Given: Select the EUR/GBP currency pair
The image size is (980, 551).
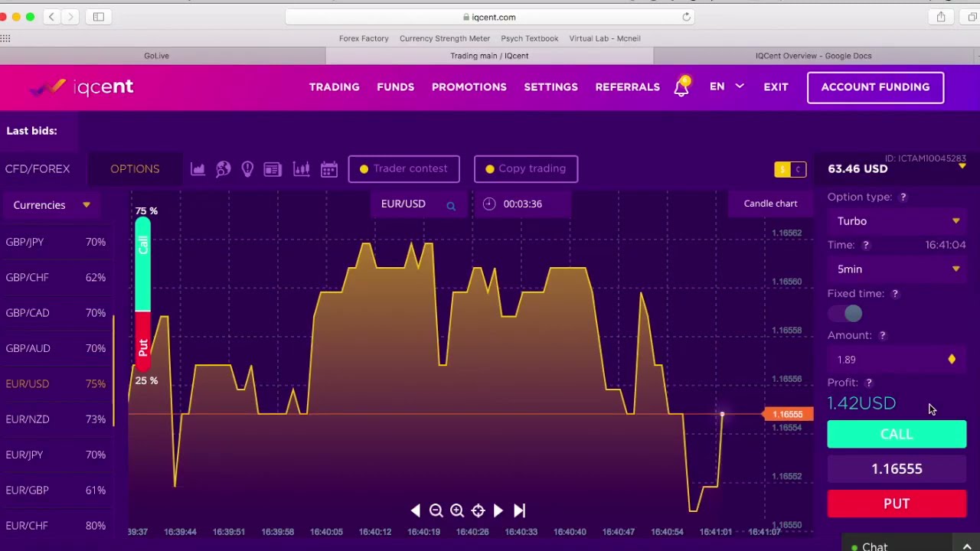Looking at the screenshot, I should point(55,490).
